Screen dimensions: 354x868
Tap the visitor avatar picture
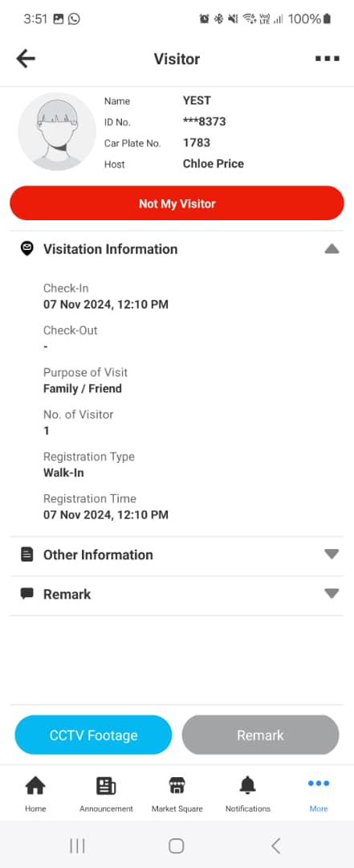57,131
